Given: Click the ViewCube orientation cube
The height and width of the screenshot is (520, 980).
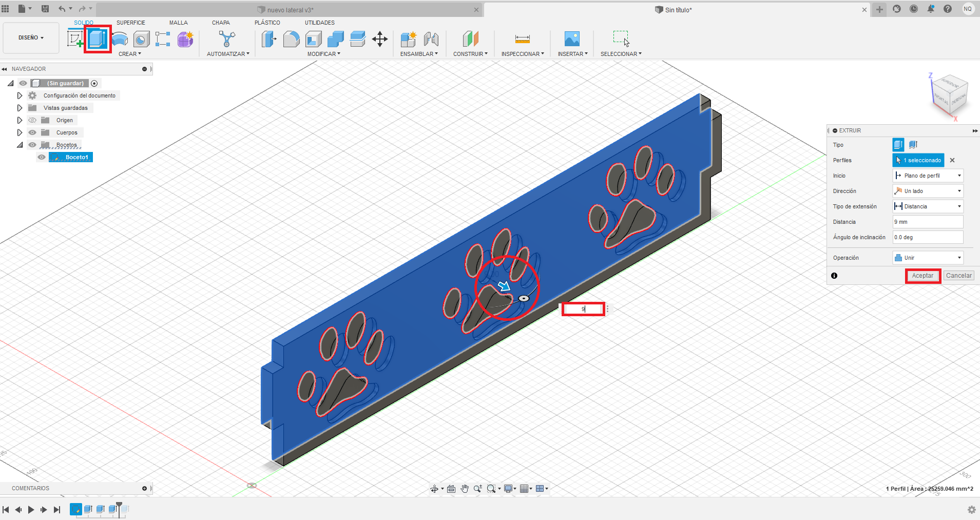Looking at the screenshot, I should 950,95.
